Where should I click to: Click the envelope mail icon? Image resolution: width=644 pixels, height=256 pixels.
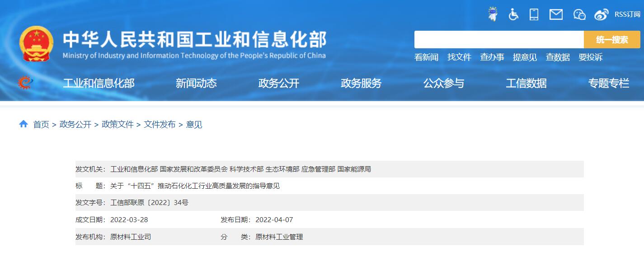pos(556,14)
